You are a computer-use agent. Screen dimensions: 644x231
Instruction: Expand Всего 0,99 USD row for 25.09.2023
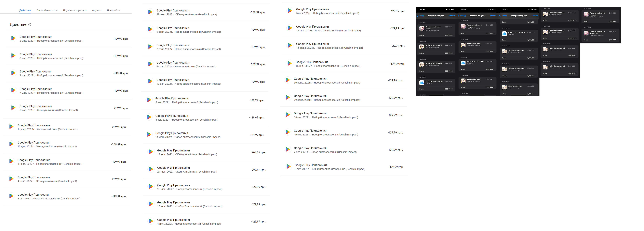point(477,69)
